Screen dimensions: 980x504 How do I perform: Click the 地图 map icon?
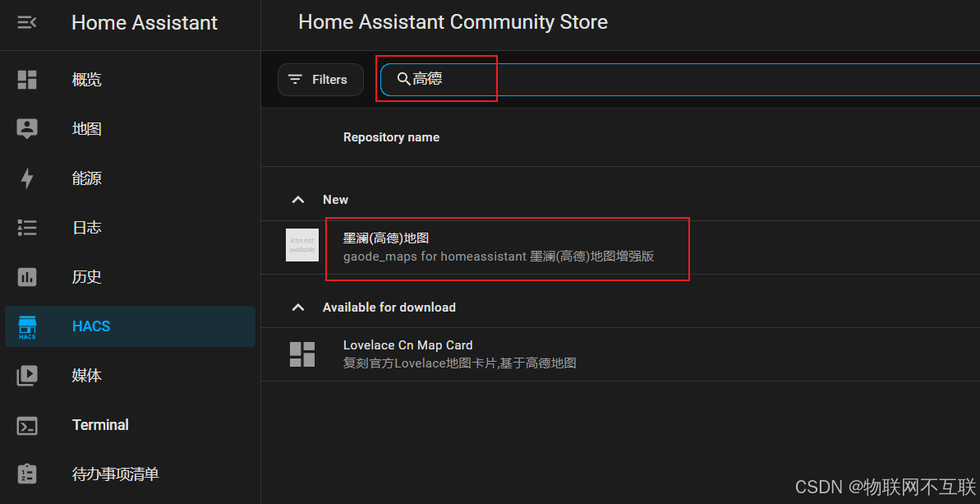pyautogui.click(x=27, y=129)
